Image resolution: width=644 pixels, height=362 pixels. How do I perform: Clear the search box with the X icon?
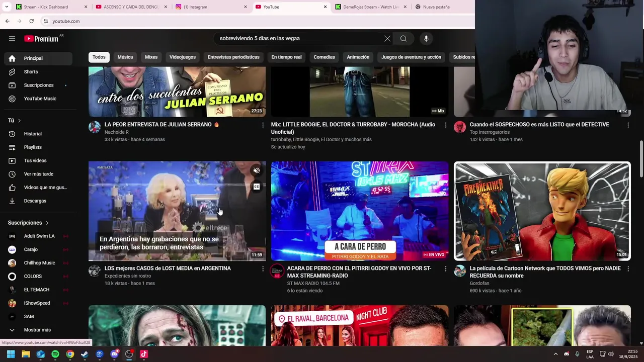click(387, 39)
